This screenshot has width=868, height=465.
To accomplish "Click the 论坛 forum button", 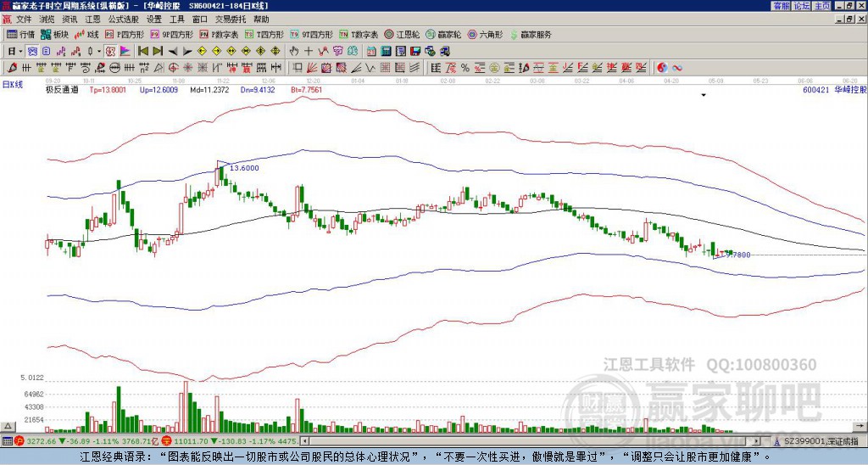I will tap(801, 5).
